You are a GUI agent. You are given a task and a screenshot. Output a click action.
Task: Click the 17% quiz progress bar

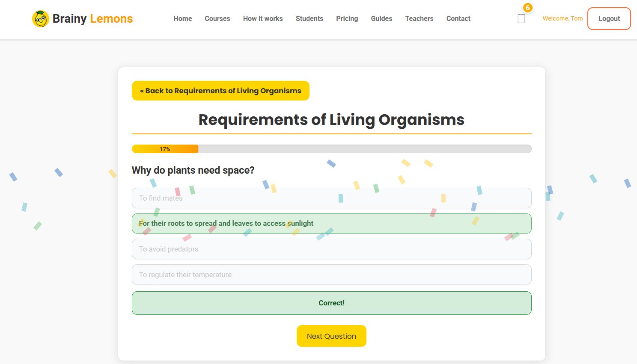331,148
